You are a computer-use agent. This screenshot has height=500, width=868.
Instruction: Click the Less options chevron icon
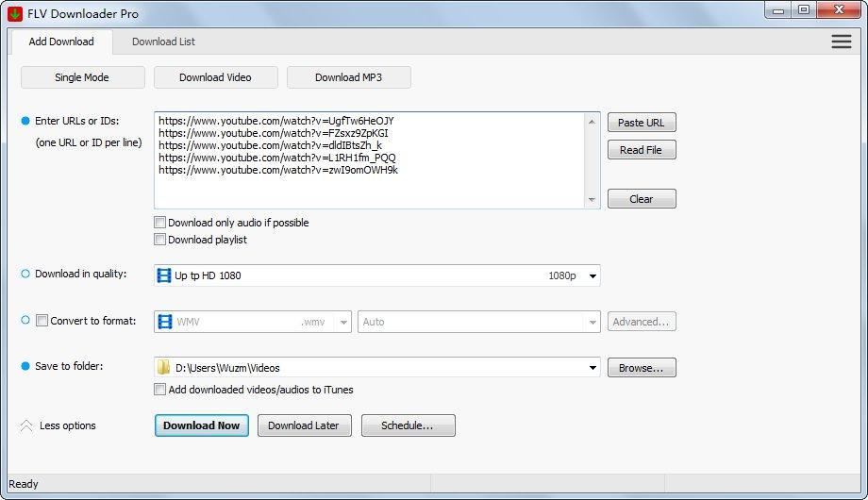pos(26,425)
